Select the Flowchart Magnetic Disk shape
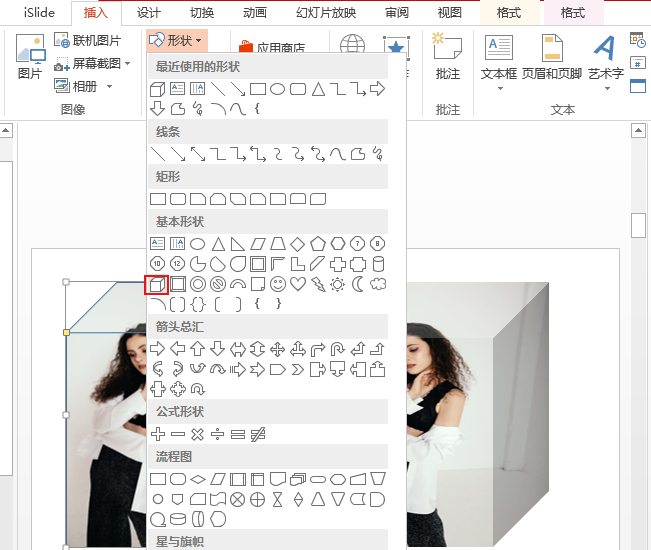The image size is (651, 550). (178, 519)
